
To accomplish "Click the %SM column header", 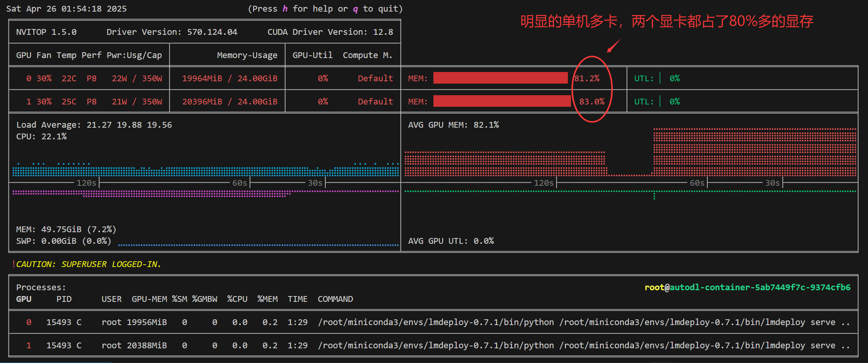I will point(179,299).
